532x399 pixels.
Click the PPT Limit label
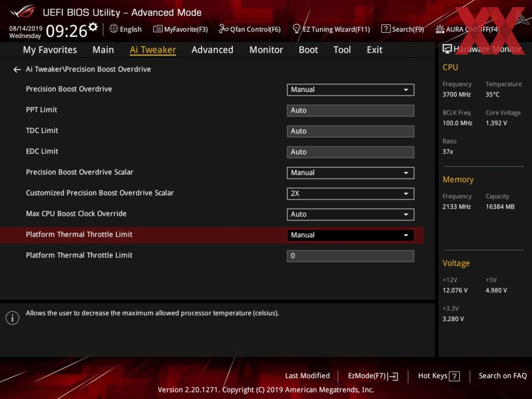click(x=41, y=110)
